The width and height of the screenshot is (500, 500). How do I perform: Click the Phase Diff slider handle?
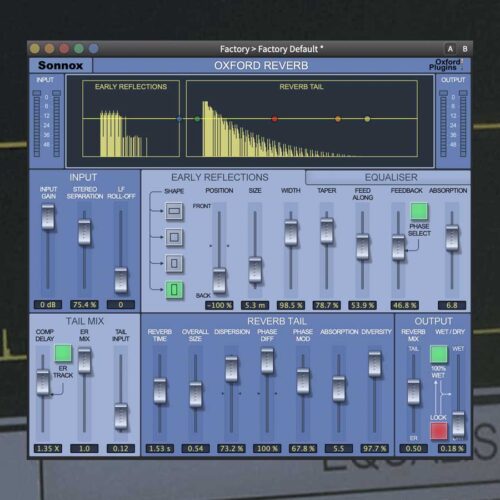click(x=267, y=361)
